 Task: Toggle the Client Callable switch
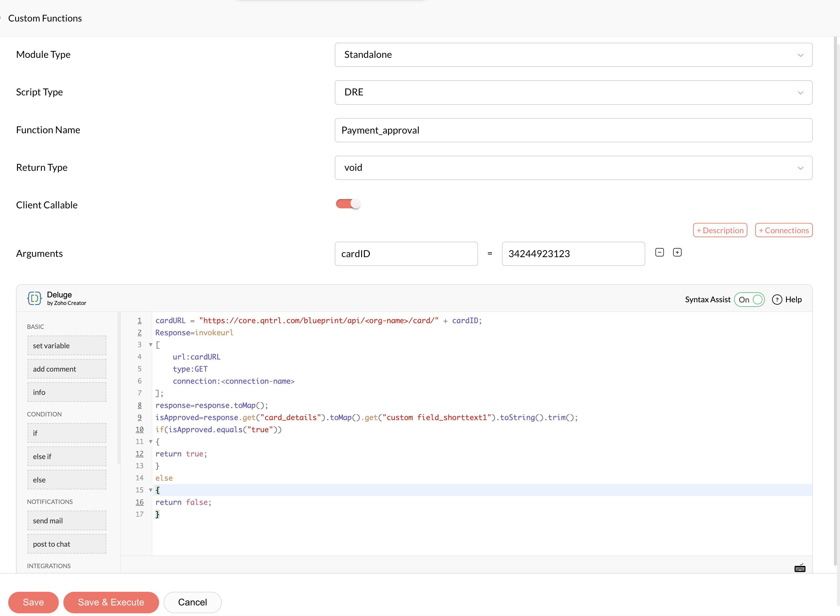(348, 204)
